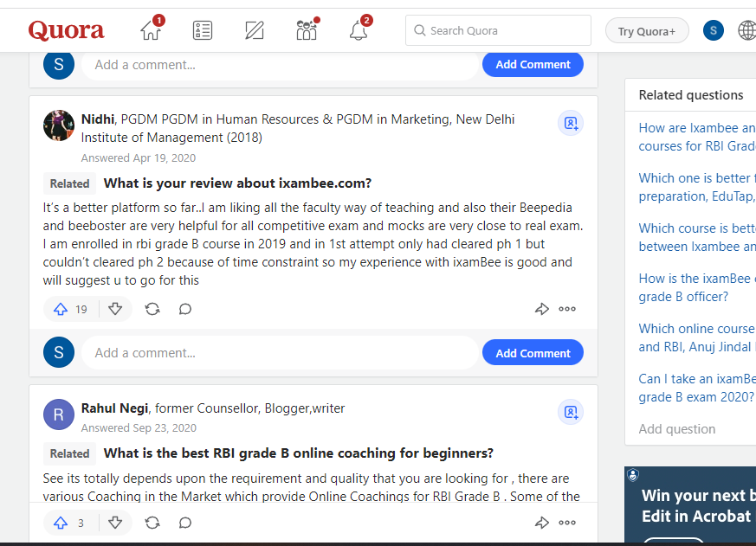This screenshot has width=756, height=546.
Task: Click comment field under Nidhi's answer
Action: point(280,353)
